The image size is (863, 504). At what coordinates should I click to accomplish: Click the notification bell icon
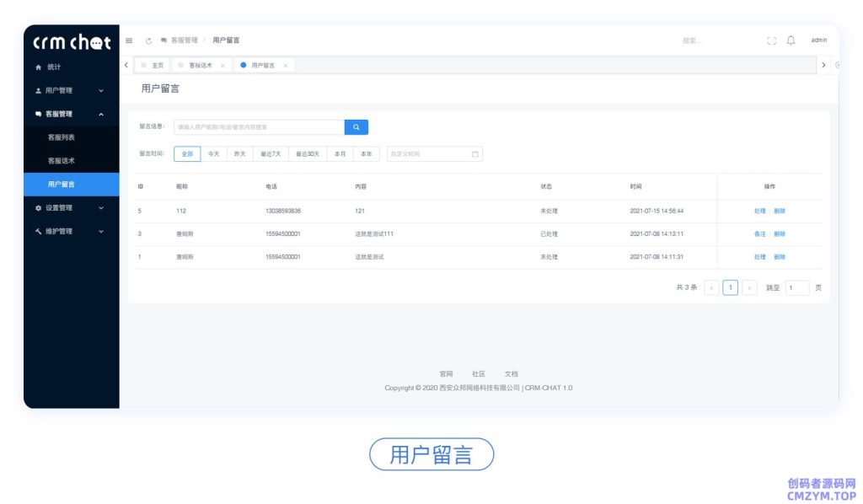click(x=791, y=39)
